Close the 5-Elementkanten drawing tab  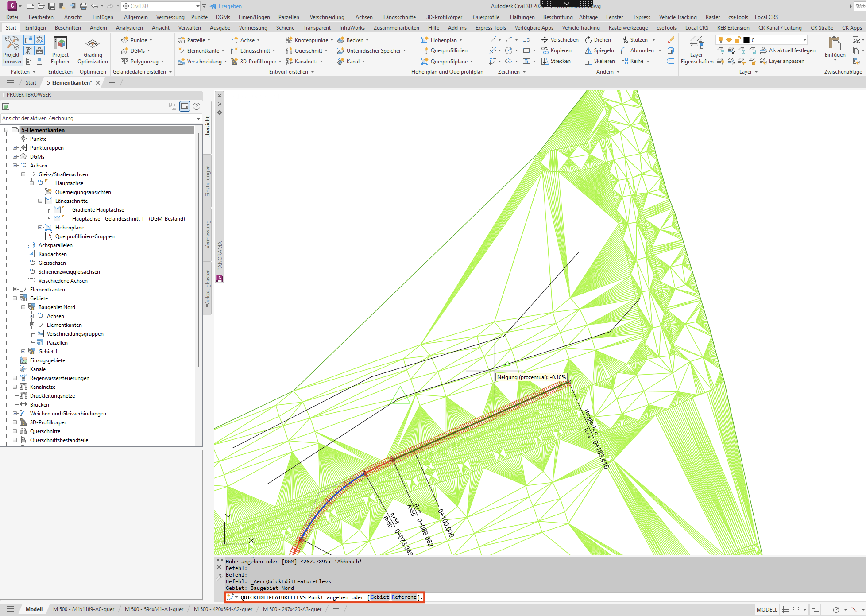[98, 83]
